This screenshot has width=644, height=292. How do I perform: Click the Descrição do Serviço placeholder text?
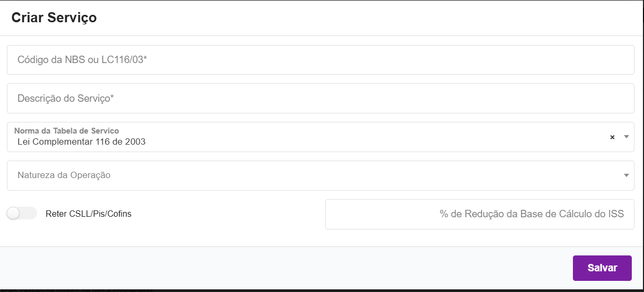click(x=66, y=98)
